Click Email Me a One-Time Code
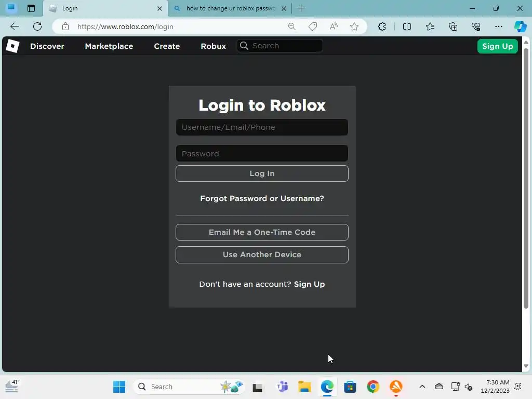The height and width of the screenshot is (399, 532). tap(262, 232)
